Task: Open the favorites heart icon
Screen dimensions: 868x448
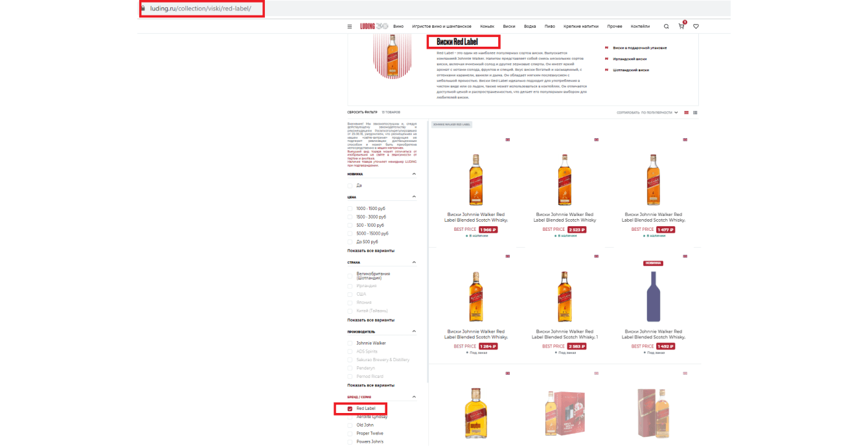Action: (x=696, y=27)
